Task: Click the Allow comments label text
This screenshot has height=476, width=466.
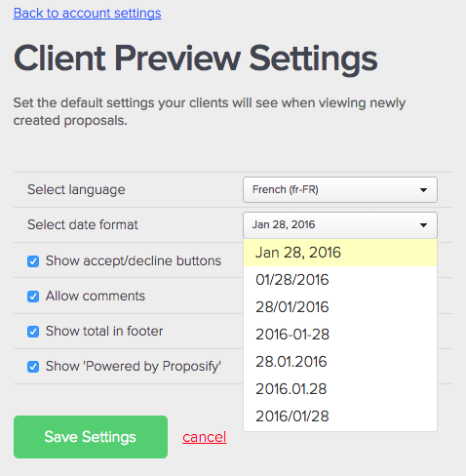Action: (96, 296)
